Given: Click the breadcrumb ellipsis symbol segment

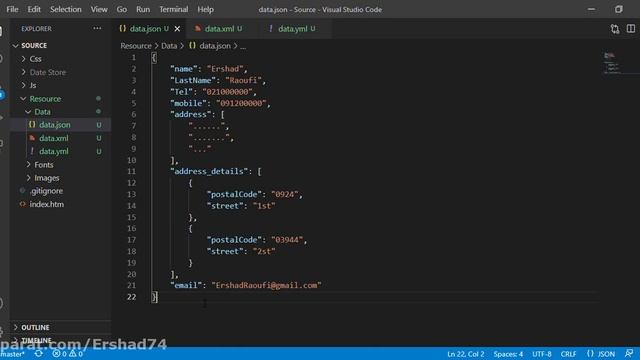Looking at the screenshot, I should [x=243, y=46].
